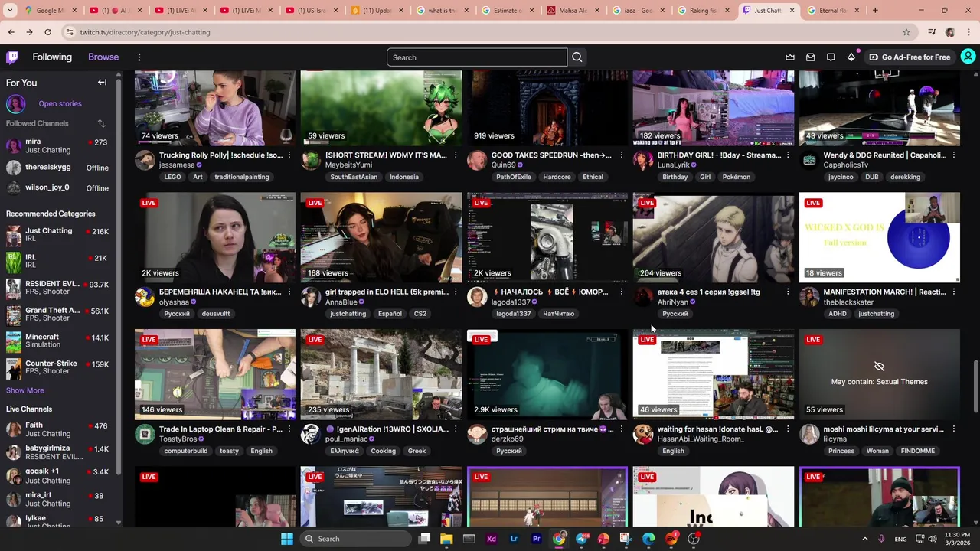Open options for jessamesa stream

pyautogui.click(x=289, y=155)
